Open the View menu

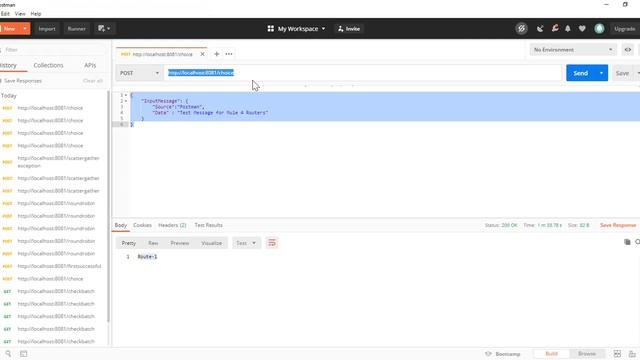(x=20, y=14)
